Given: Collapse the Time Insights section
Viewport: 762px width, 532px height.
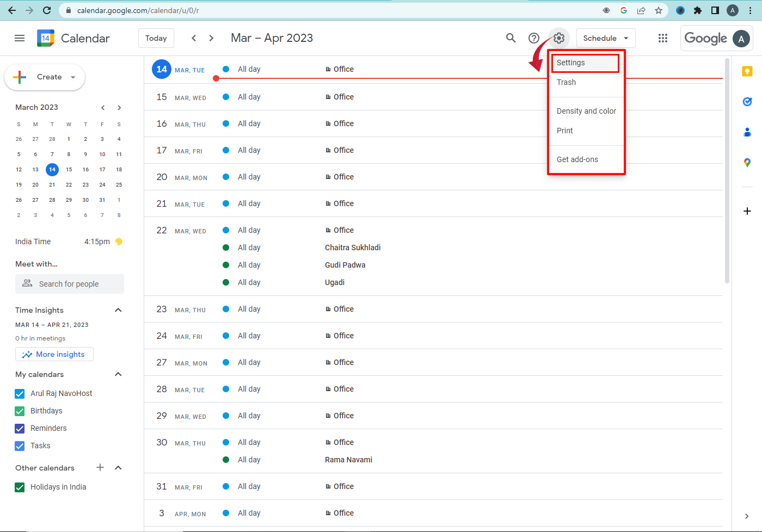Looking at the screenshot, I should [118, 310].
